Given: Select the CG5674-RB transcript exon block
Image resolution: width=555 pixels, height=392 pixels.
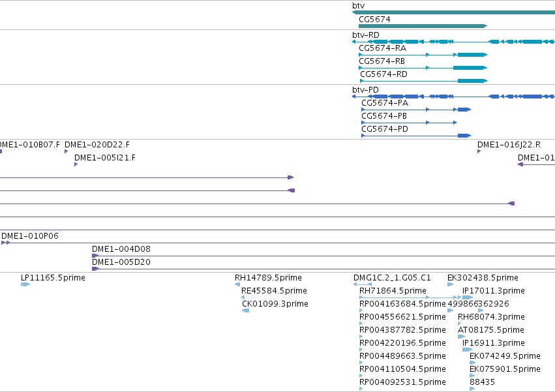Looking at the screenshot, I should 470,68.
